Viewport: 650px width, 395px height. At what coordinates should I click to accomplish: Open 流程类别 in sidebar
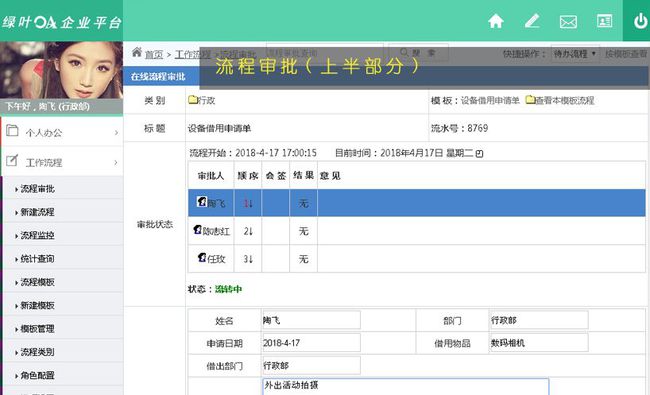(37, 352)
